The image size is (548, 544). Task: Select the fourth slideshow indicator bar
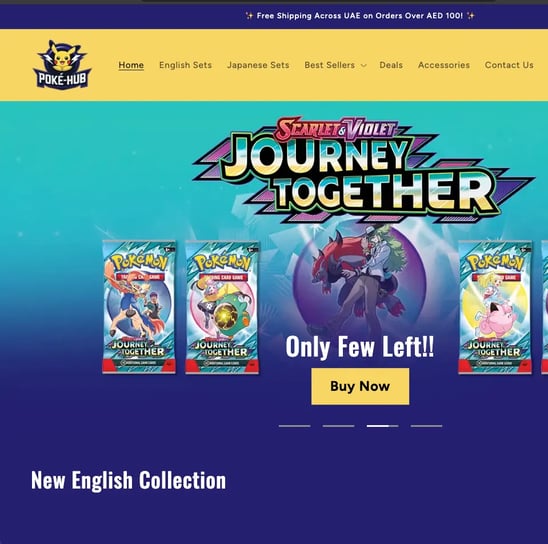point(426,426)
